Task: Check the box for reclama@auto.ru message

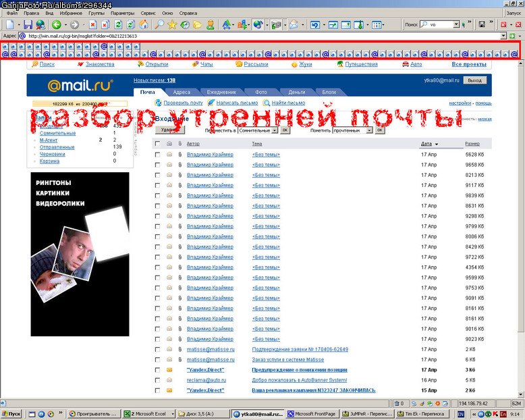Action: pos(157,380)
